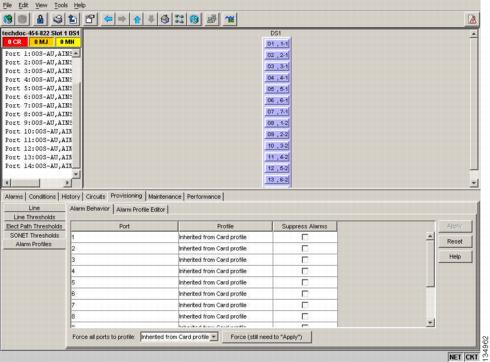Go back using the blue left arrow

pyautogui.click(x=108, y=19)
